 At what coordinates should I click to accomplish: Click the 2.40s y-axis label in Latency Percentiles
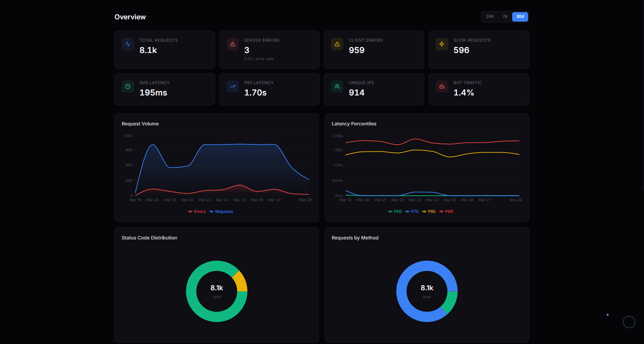pyautogui.click(x=338, y=136)
